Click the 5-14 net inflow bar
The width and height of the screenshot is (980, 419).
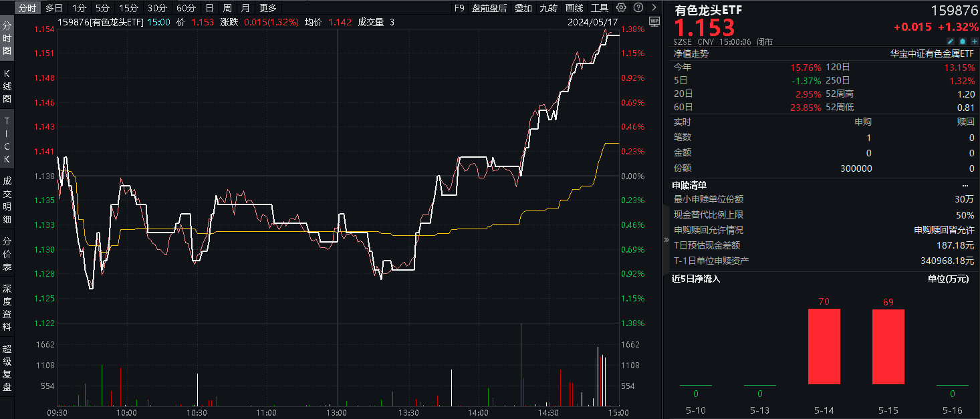(824, 347)
